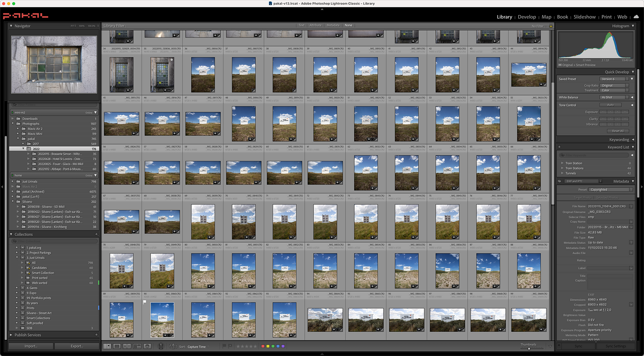Reverse sort direction with the a-z icon

(x=173, y=346)
